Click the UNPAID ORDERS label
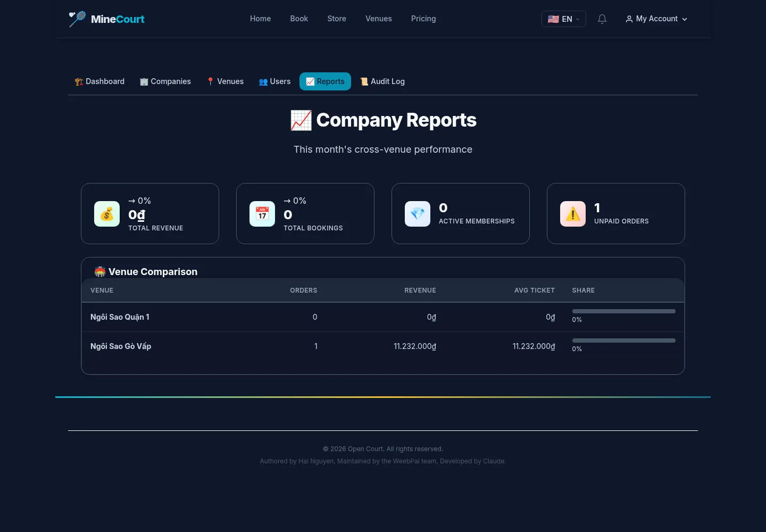Screen dimensions: 766x532 [x=621, y=221]
